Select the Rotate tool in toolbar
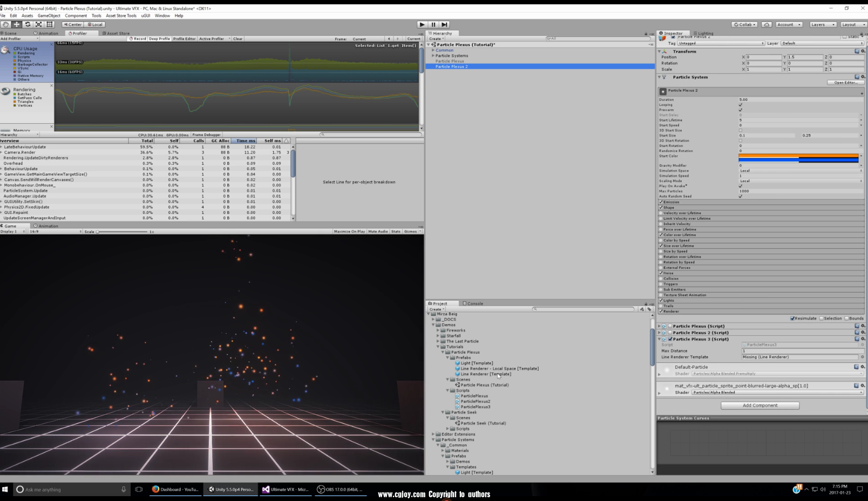 (28, 24)
